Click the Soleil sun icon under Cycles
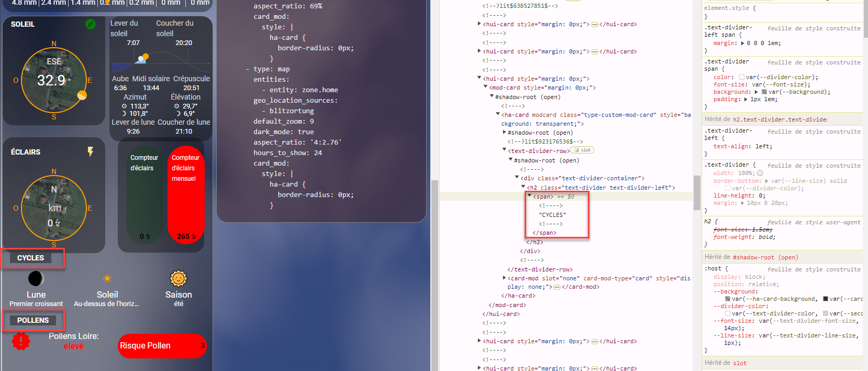868x371 pixels. pyautogui.click(x=107, y=279)
